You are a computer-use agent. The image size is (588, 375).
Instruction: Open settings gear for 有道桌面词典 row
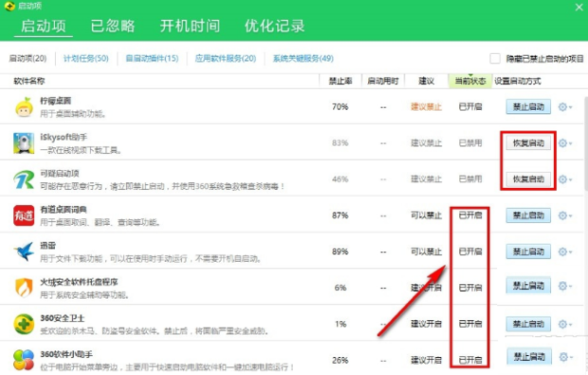tap(564, 216)
